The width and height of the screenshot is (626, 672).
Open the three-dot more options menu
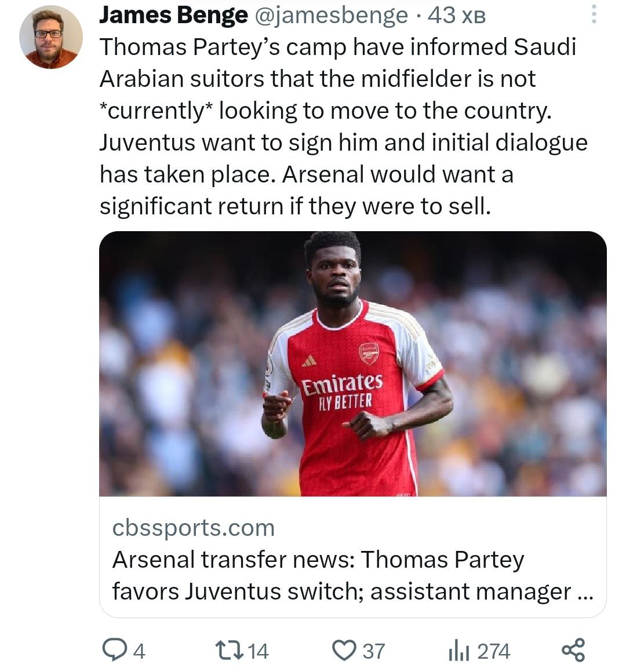tap(593, 15)
